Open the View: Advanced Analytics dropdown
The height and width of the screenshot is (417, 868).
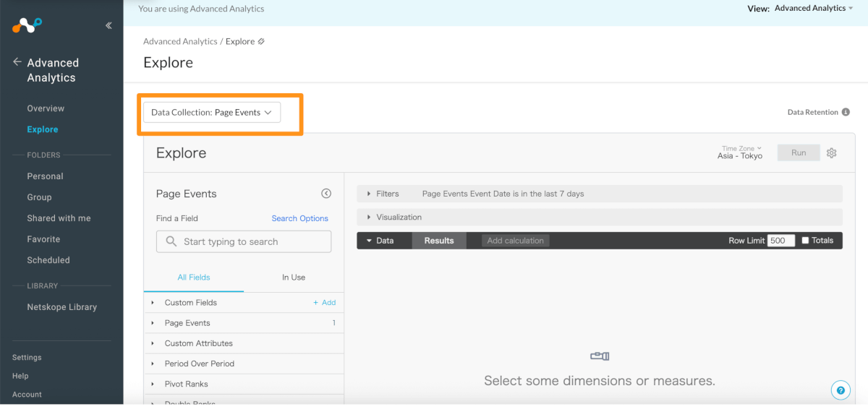click(813, 9)
